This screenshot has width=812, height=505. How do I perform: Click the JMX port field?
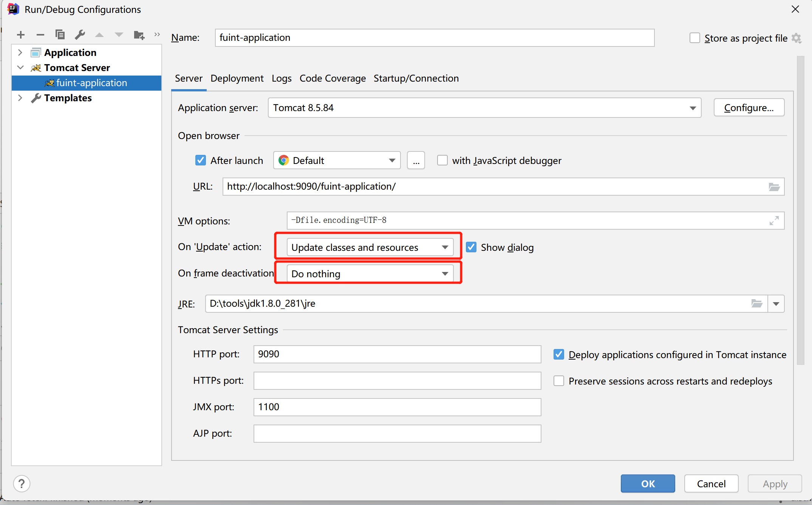point(397,407)
